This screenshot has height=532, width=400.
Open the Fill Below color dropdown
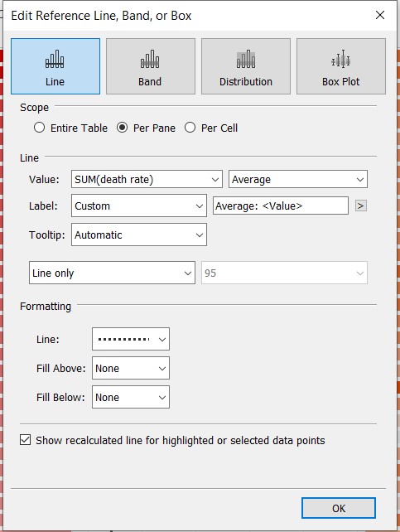pyautogui.click(x=131, y=397)
